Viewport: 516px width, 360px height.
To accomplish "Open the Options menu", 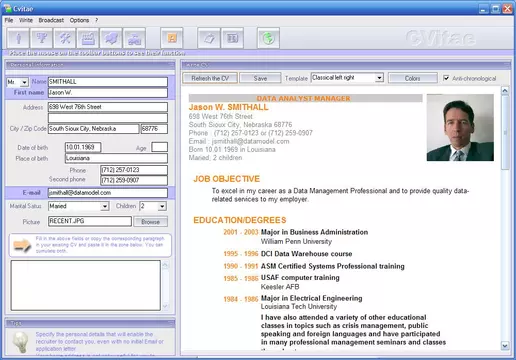I will (x=79, y=20).
